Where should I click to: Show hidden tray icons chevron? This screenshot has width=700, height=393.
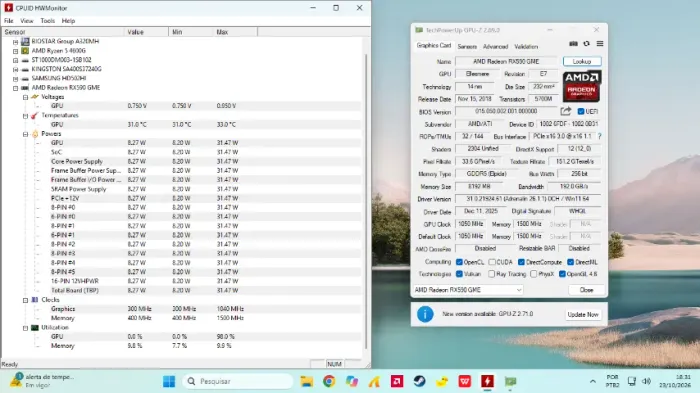point(592,381)
